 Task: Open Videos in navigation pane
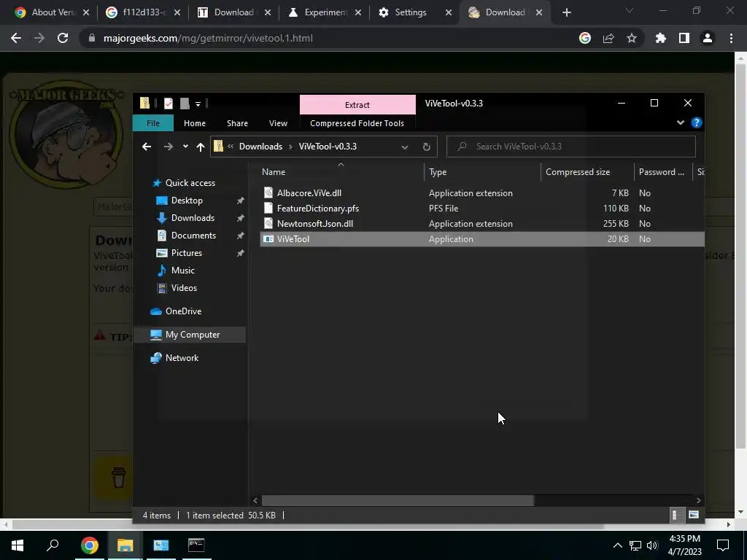tap(184, 287)
